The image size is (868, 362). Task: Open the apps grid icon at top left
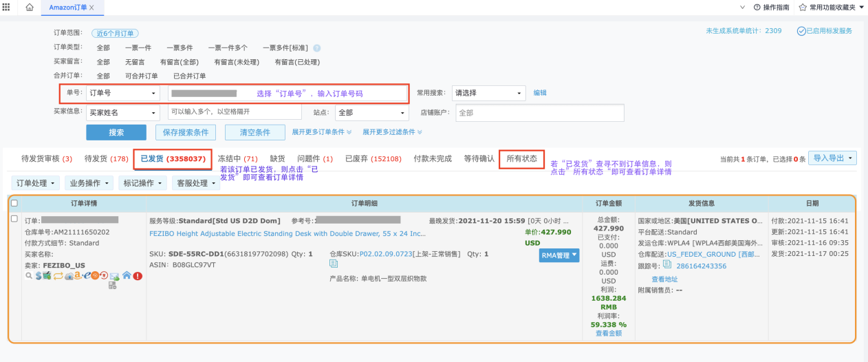point(7,7)
